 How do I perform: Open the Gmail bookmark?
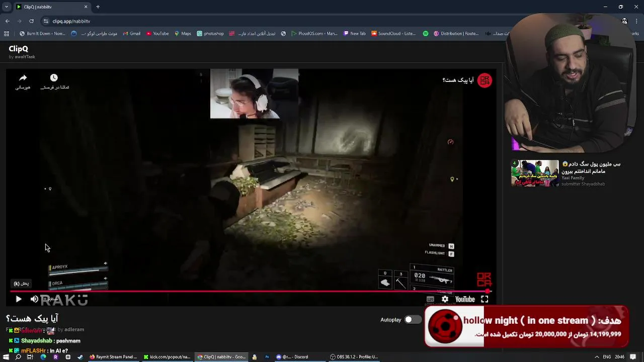131,34
